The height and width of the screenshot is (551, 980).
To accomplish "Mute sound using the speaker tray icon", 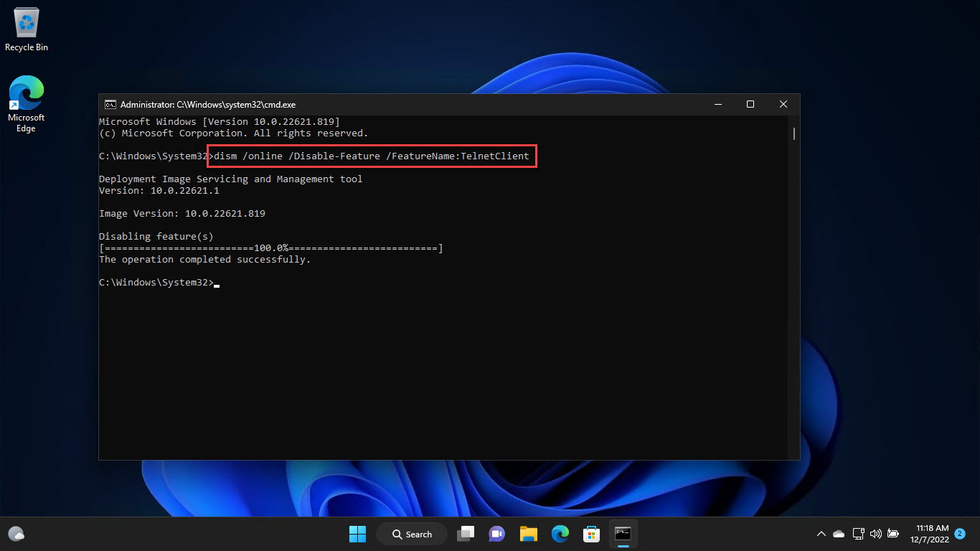I will tap(875, 534).
